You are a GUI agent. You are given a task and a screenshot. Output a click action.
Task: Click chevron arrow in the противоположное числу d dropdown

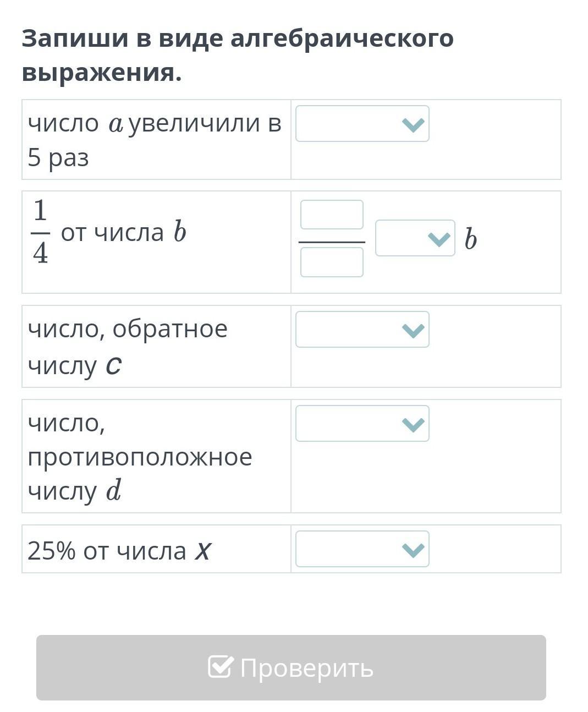point(413,425)
